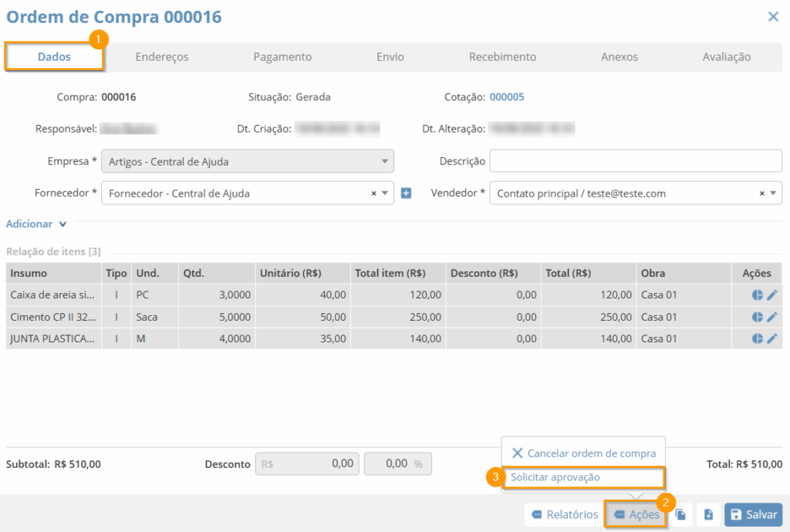The image size is (790, 532).
Task: Select Solicitar aprovação from the menu
Action: [x=555, y=477]
